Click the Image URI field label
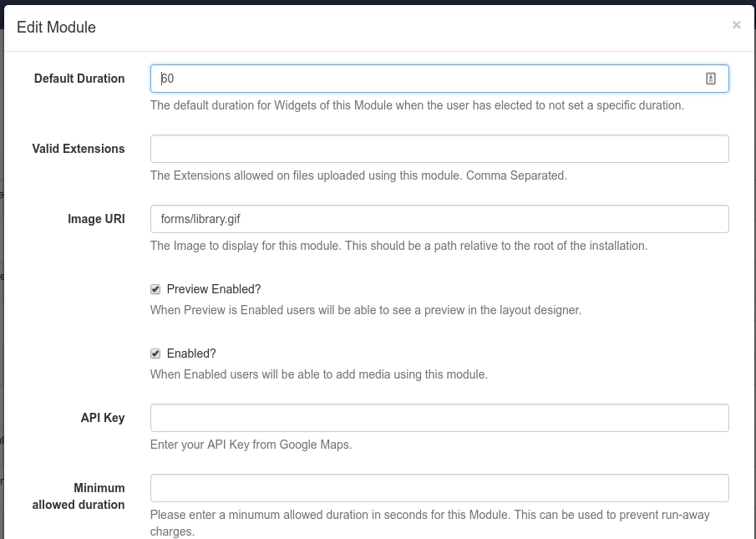The image size is (756, 539). [96, 219]
